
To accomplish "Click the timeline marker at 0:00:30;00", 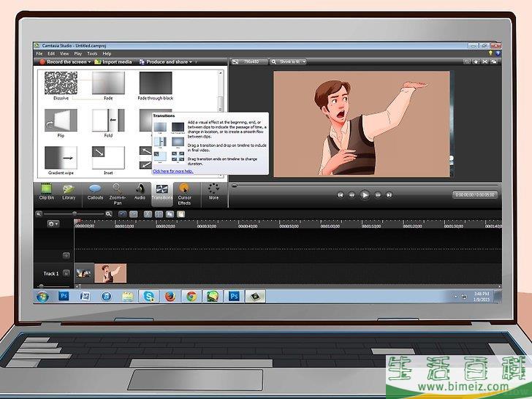I will pyautogui.click(x=207, y=226).
